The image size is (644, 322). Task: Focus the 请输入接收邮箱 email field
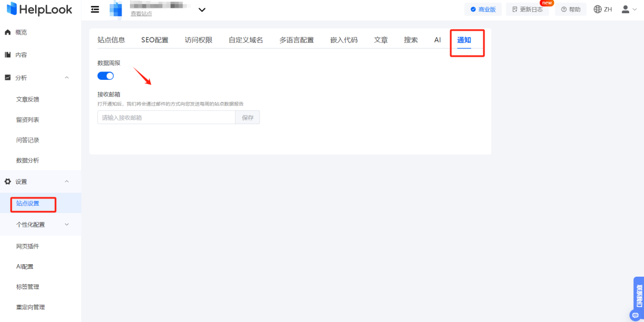pyautogui.click(x=166, y=117)
